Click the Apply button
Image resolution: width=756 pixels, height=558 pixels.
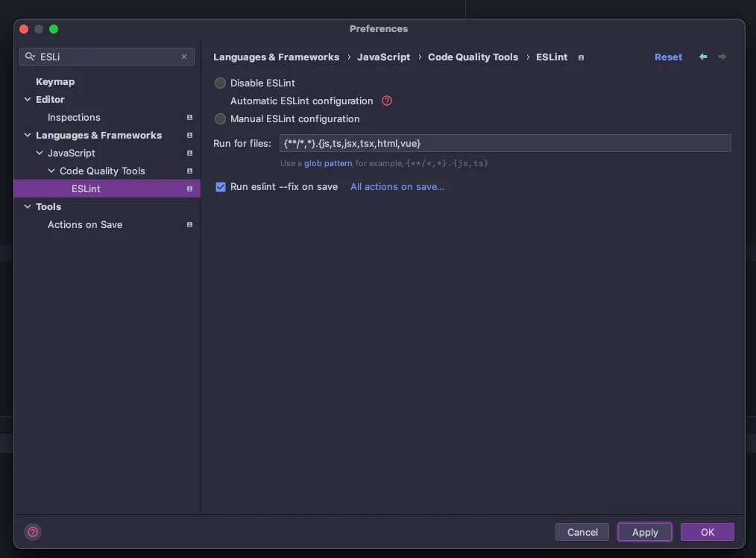point(645,532)
